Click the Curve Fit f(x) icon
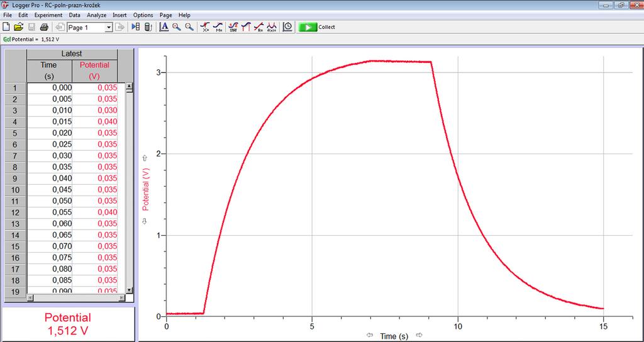 tap(272, 27)
